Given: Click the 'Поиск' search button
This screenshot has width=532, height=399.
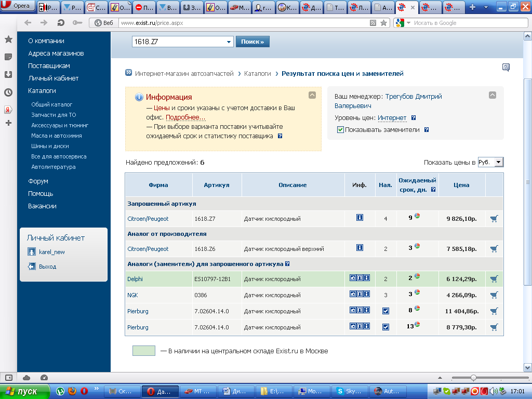Looking at the screenshot, I should point(252,42).
